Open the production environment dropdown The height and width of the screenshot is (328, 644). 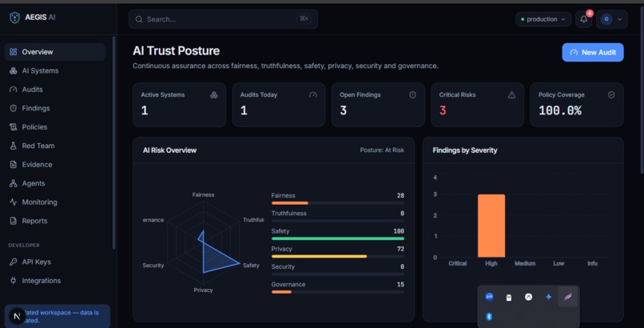543,19
